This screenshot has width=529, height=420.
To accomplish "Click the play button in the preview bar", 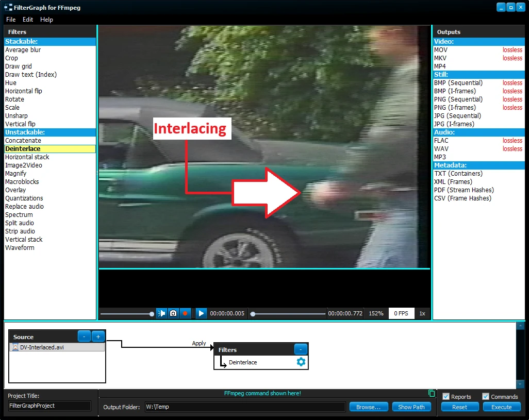I will [201, 313].
